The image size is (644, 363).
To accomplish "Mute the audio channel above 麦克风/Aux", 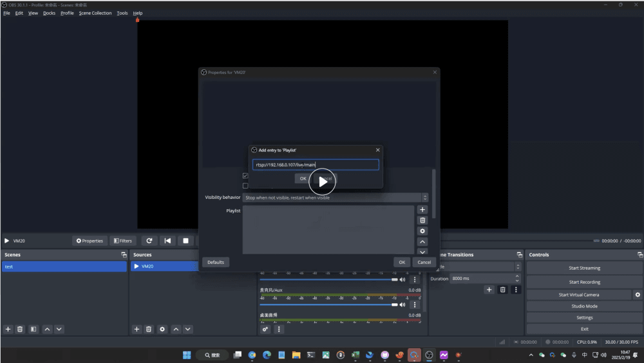I will 402,279.
